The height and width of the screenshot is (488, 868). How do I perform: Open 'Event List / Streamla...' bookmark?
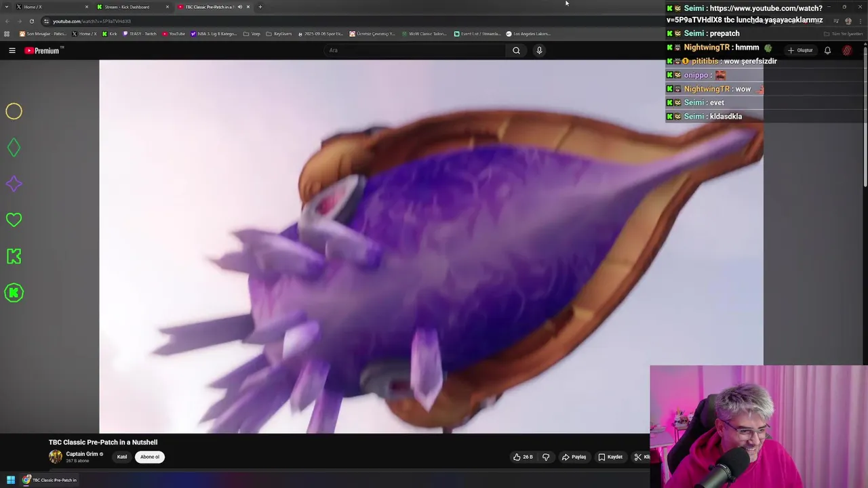[477, 34]
